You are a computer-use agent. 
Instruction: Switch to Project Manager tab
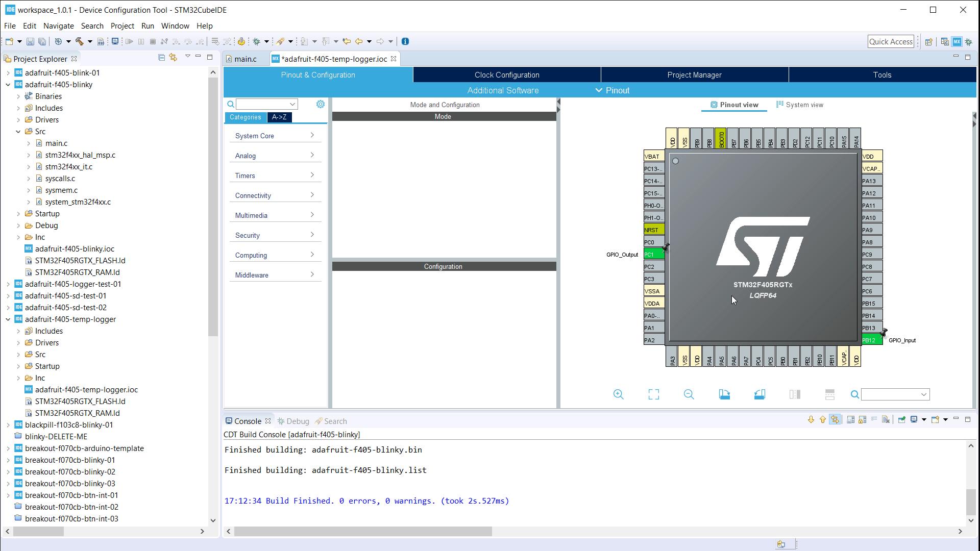pos(694,74)
